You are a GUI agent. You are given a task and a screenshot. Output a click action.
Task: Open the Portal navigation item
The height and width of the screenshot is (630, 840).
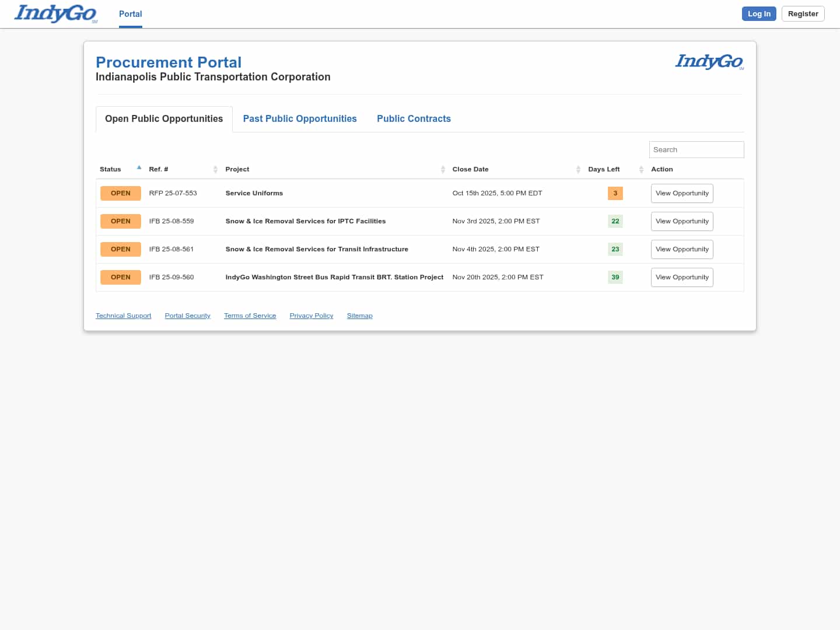[x=130, y=14]
